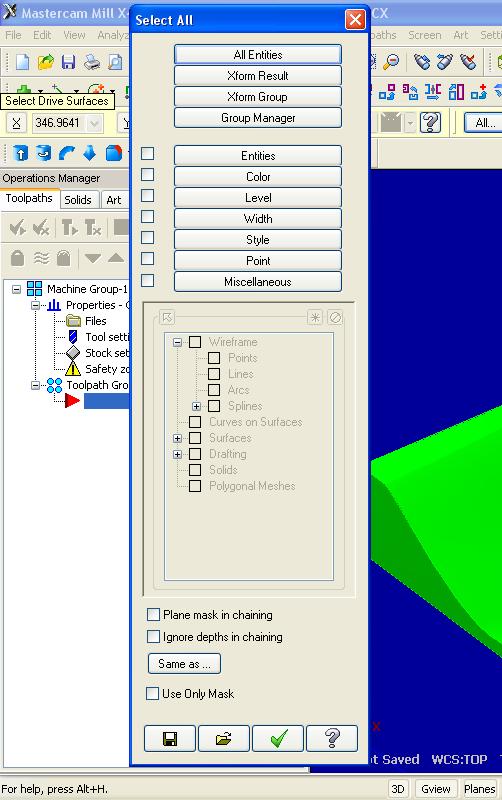Click the lock icon in Operations Manager
Viewport: 502px width, 800px height.
click(x=17, y=258)
